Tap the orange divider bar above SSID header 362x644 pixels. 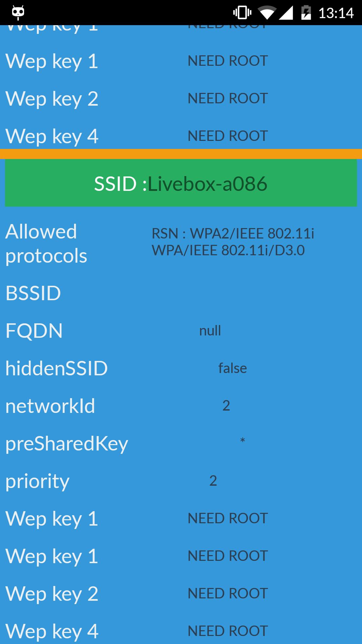181,154
